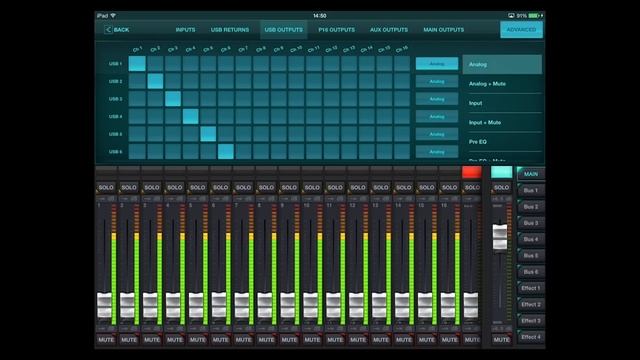640x360 pixels.
Task: Solo channel 4
Action: point(175,187)
